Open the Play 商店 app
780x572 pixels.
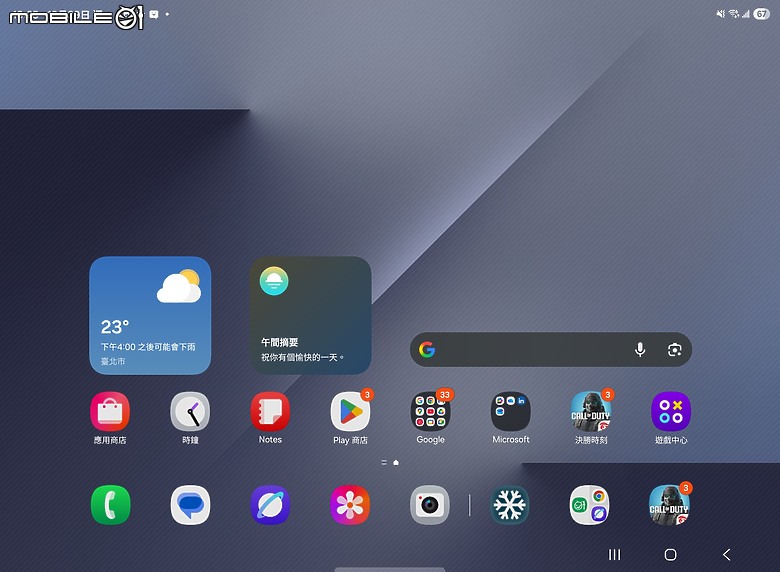point(350,411)
